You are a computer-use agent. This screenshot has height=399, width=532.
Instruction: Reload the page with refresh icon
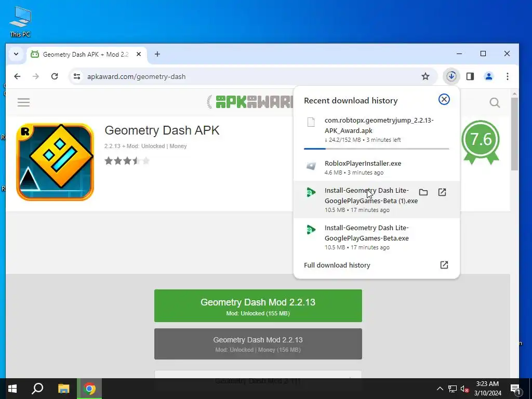(x=54, y=76)
